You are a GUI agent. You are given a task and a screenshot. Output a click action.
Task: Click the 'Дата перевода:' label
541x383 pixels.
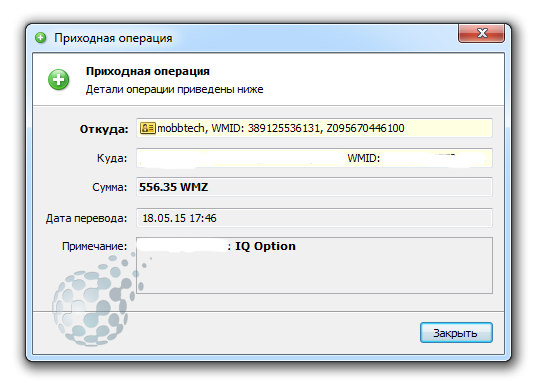click(86, 218)
